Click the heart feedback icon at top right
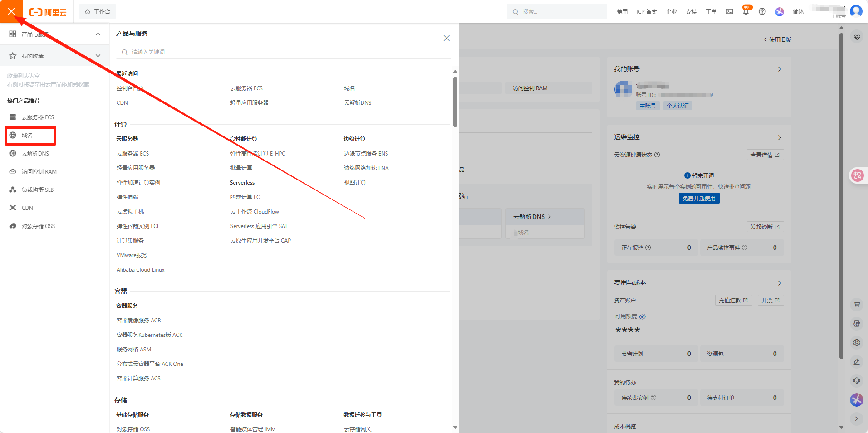This screenshot has width=868, height=433. pyautogui.click(x=857, y=38)
